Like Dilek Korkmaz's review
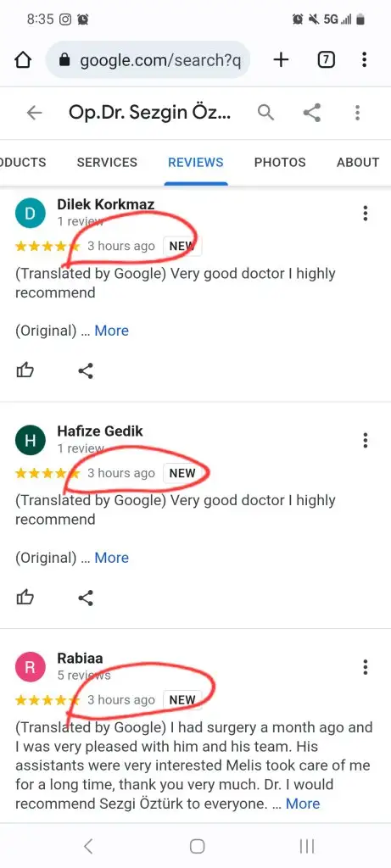 point(25,370)
